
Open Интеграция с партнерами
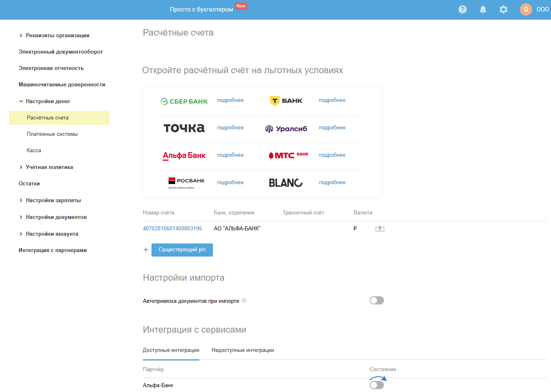pos(52,250)
